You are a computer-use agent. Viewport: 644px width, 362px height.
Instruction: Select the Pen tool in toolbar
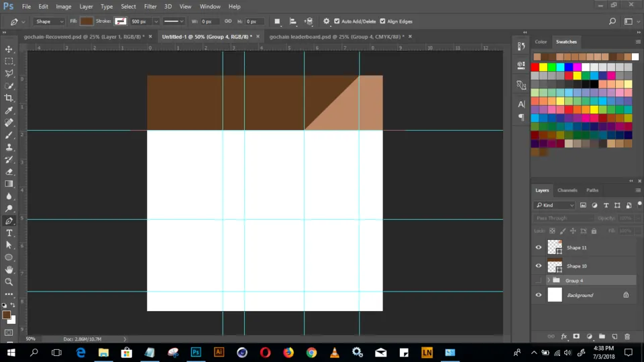[9, 221]
